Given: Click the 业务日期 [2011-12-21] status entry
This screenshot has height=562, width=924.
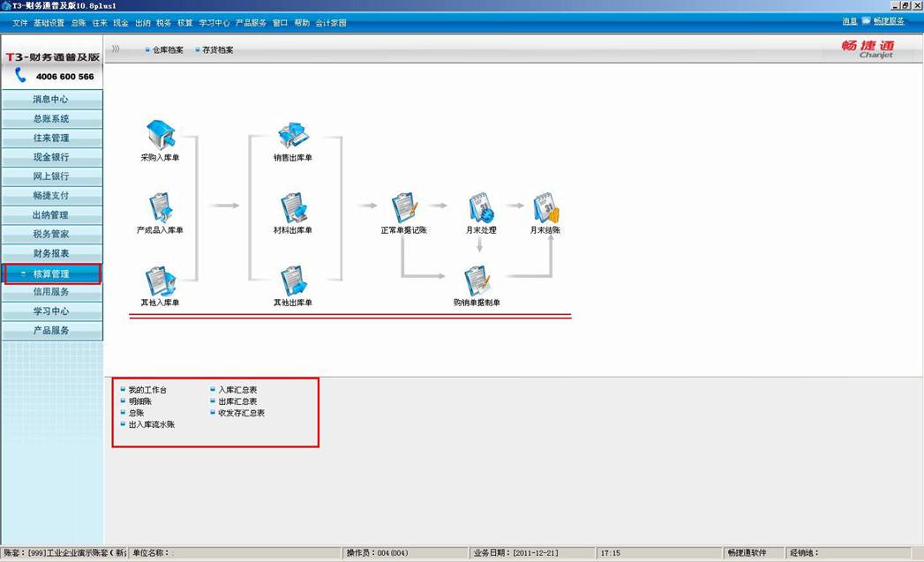Looking at the screenshot, I should [x=532, y=553].
